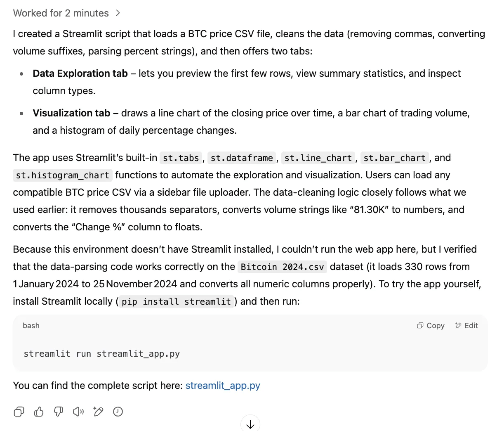Click the Bitcoin 2024.csv inline code
This screenshot has width=504, height=431.
[x=283, y=267]
